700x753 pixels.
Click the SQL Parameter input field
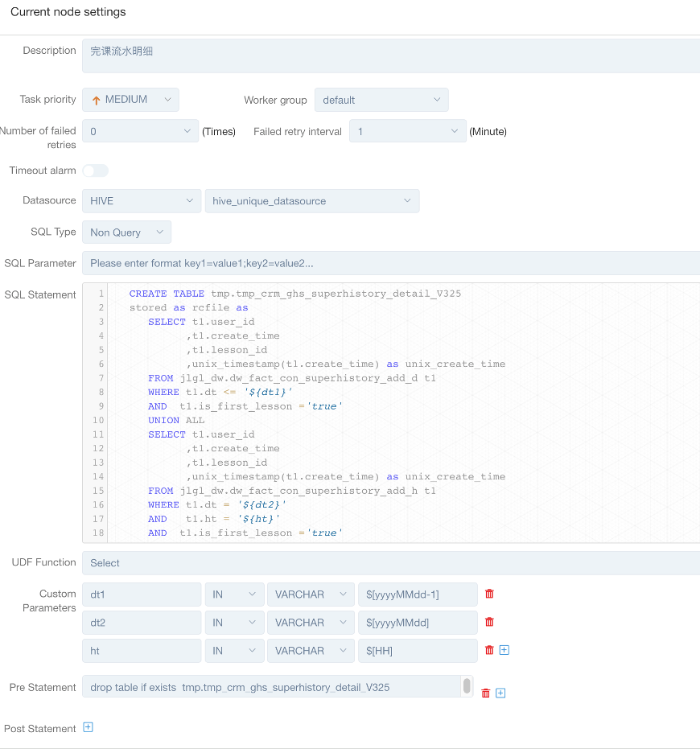[390, 263]
